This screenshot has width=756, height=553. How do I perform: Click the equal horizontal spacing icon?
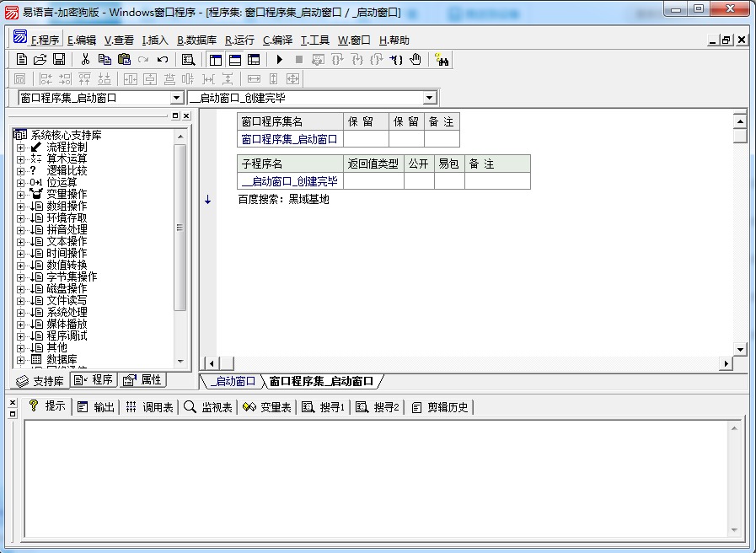tap(208, 78)
